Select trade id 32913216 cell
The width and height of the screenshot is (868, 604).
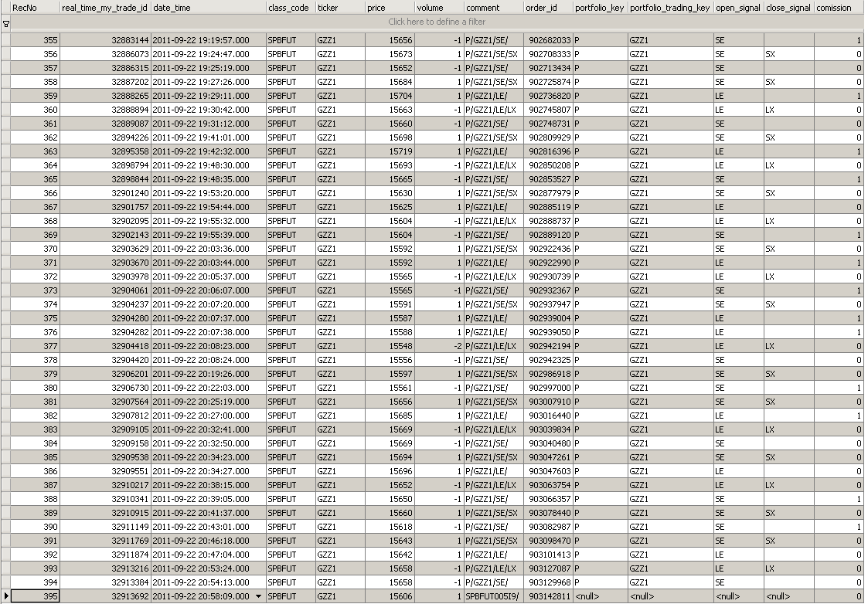click(x=105, y=568)
